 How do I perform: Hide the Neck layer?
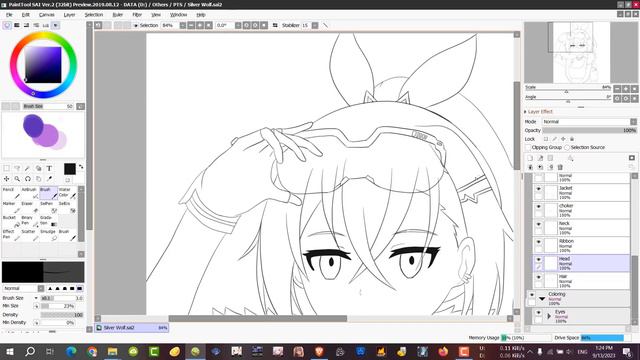pyautogui.click(x=538, y=224)
